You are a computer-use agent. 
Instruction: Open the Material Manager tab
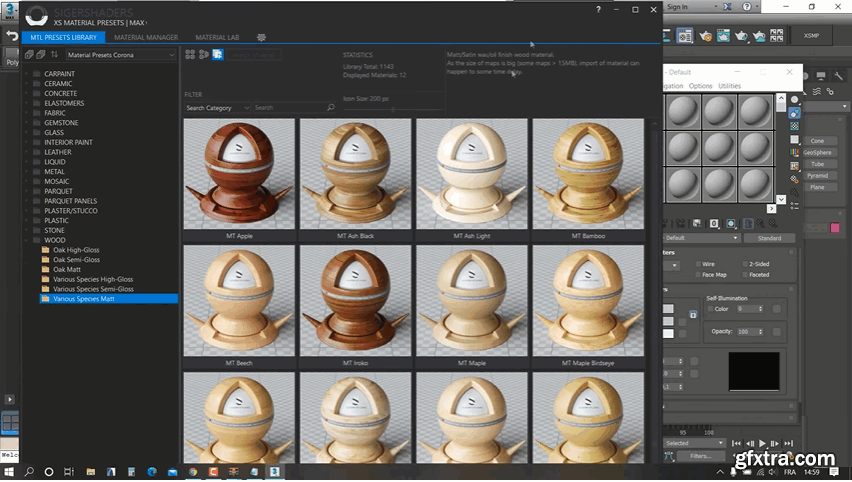(146, 37)
